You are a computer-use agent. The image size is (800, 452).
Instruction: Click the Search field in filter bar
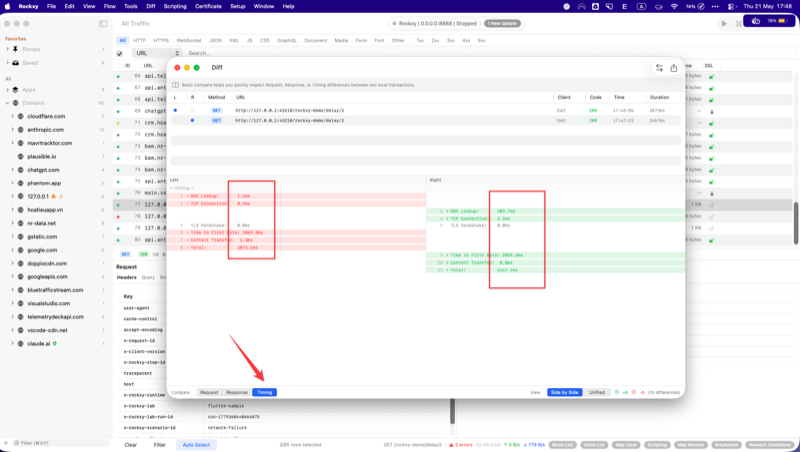(490, 53)
